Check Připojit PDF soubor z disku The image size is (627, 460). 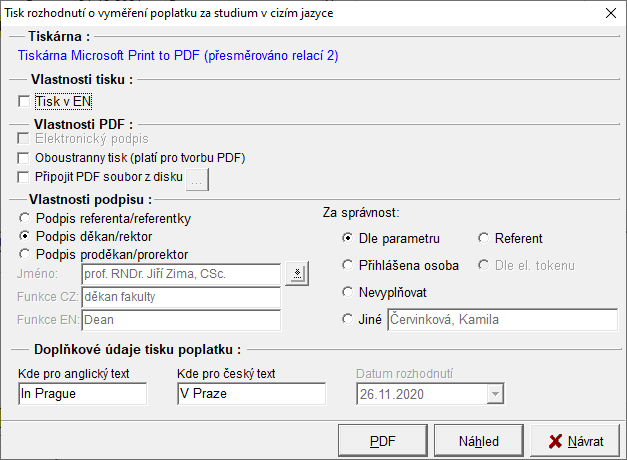click(x=25, y=177)
